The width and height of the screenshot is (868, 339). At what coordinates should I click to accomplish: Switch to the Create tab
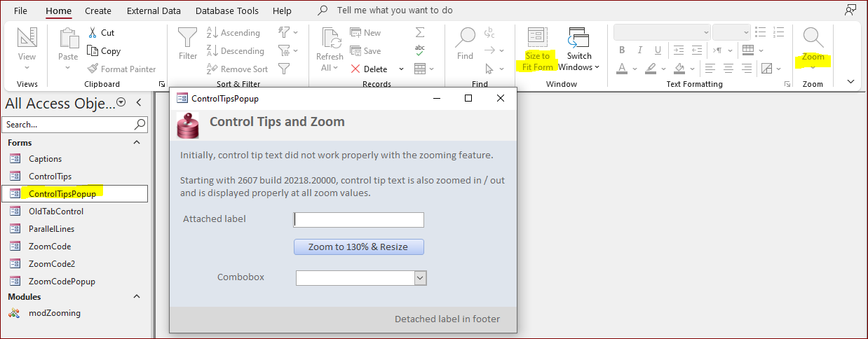pyautogui.click(x=98, y=11)
